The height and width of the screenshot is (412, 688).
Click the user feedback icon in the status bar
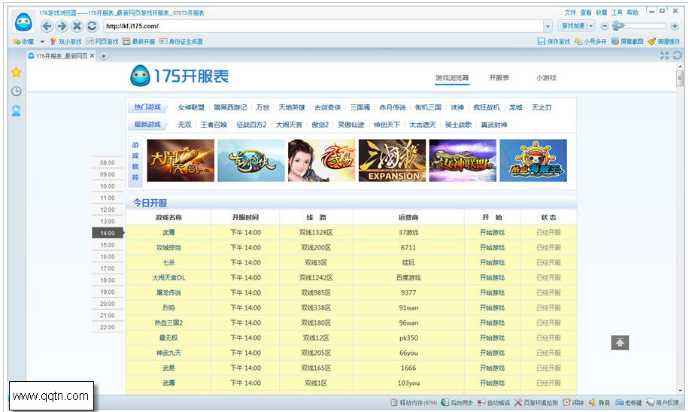point(650,402)
